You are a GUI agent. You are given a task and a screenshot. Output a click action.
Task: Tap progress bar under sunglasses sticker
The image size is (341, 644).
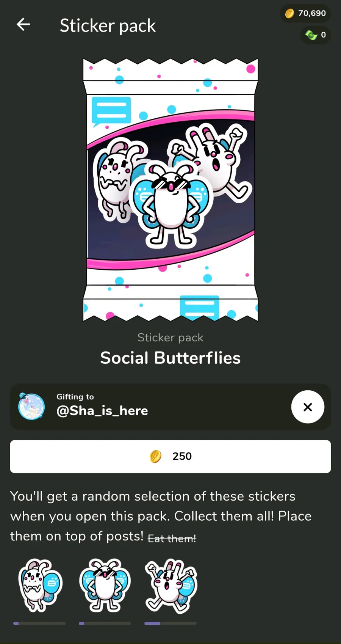point(105,623)
